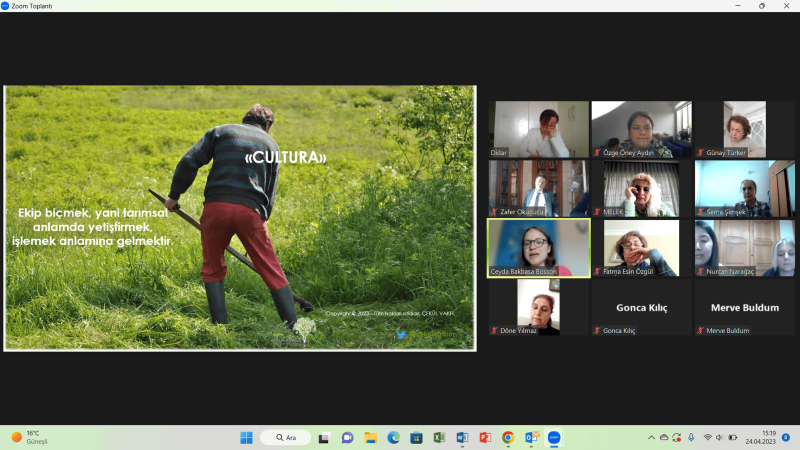The image size is (800, 450).
Task: Click the Zoom icon in the taskbar
Action: [554, 438]
